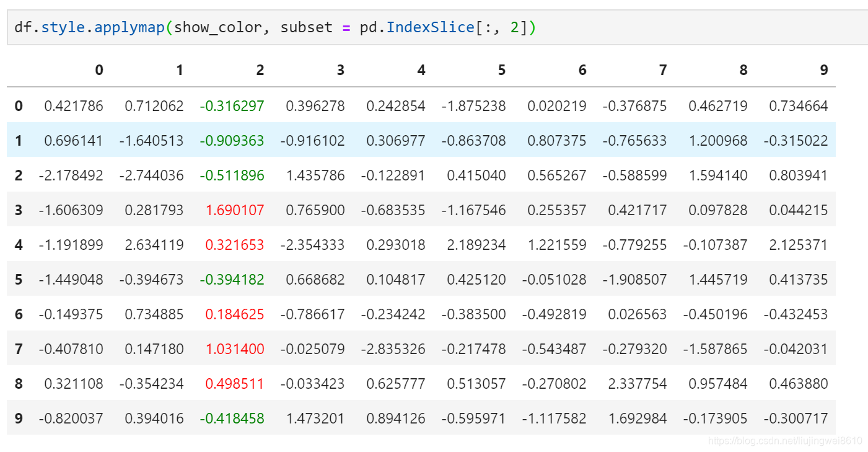Select the green value -0.418458

233,418
